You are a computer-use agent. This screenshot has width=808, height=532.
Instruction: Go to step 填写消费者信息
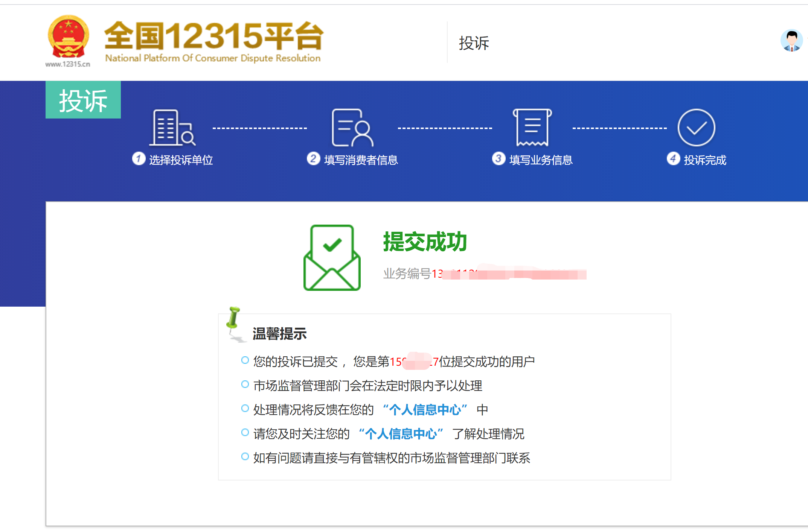(361, 160)
